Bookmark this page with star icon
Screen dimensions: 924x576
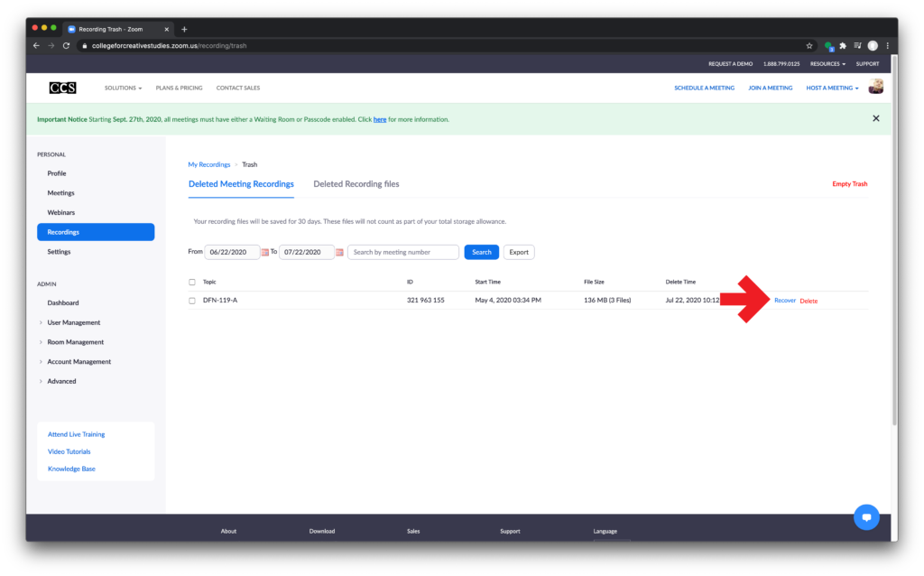click(x=809, y=45)
